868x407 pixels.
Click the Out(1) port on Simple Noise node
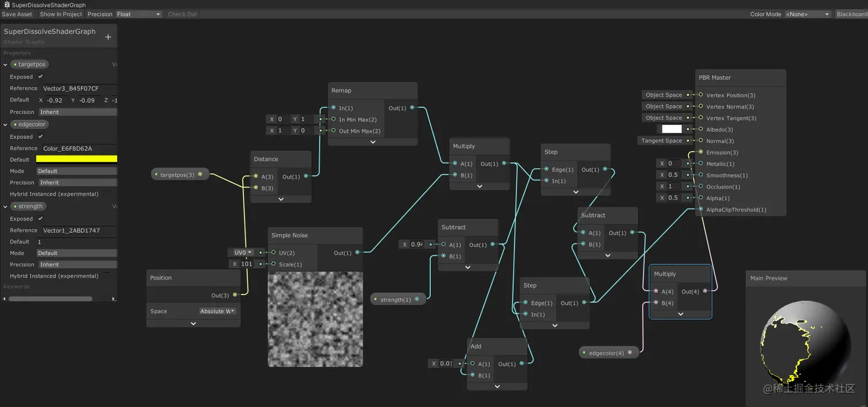356,252
